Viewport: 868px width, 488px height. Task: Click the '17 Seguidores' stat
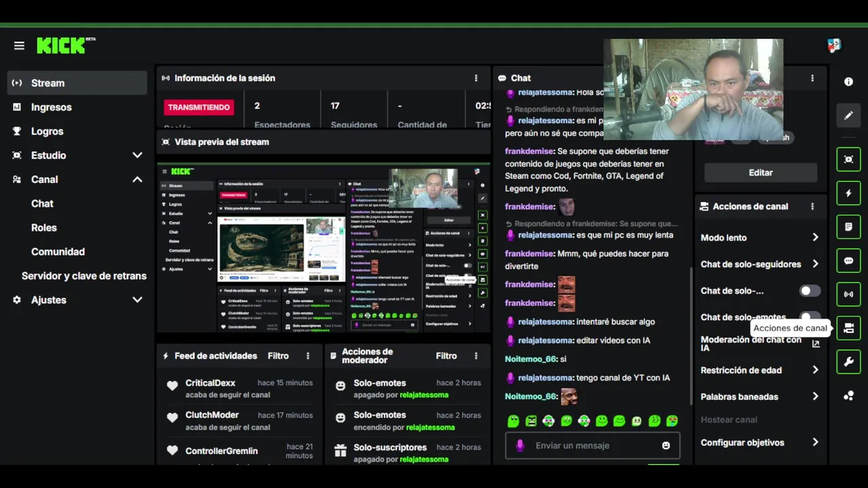point(353,114)
